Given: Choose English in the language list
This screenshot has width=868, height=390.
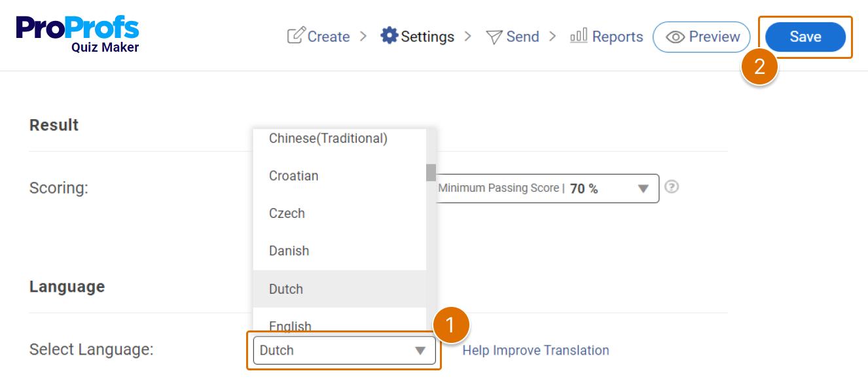Looking at the screenshot, I should click(290, 326).
